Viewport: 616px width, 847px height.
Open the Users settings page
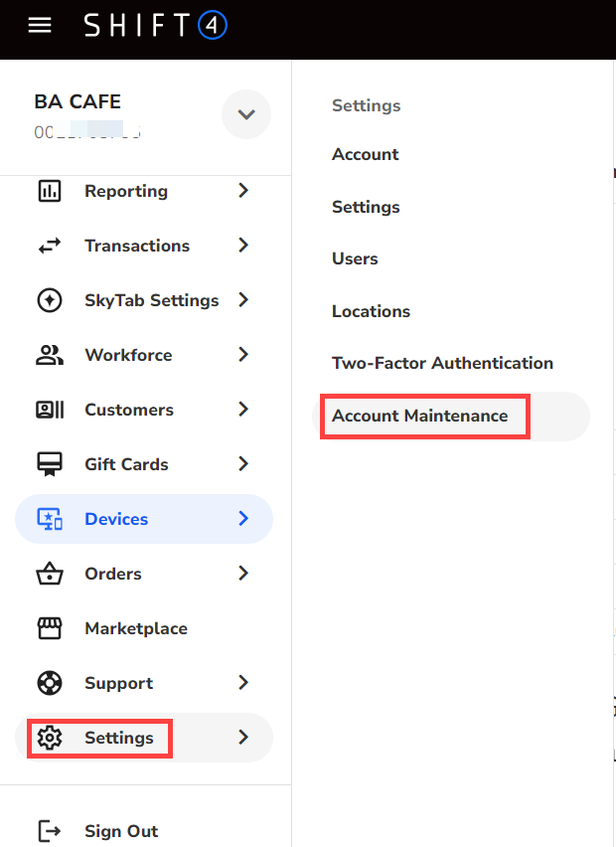[x=355, y=258]
